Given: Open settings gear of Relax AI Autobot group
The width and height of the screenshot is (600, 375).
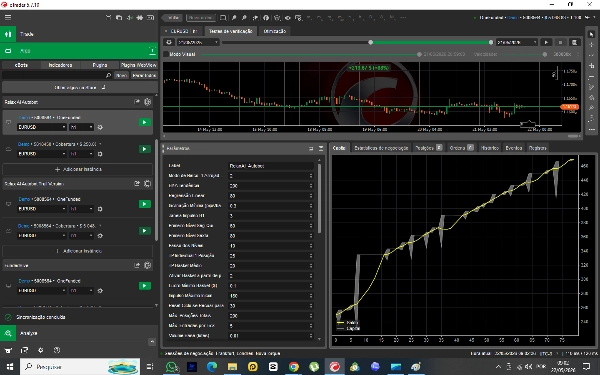Looking at the screenshot, I should point(147,102).
